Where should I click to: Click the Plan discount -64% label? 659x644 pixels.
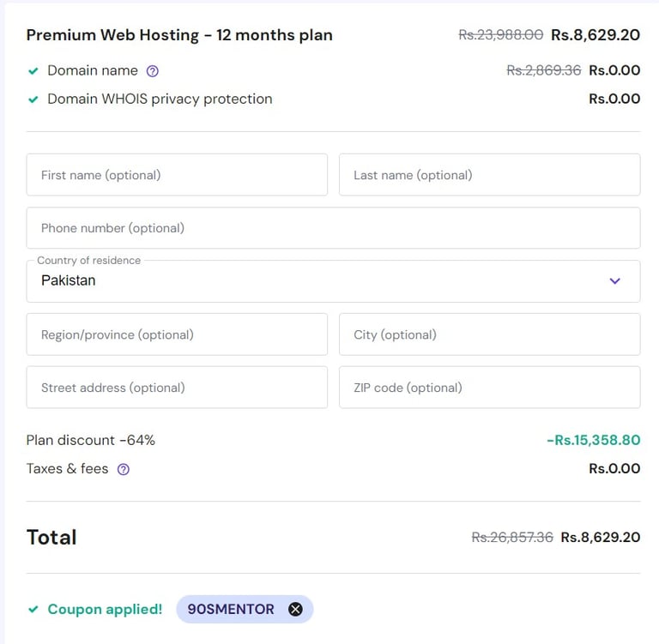click(x=91, y=440)
